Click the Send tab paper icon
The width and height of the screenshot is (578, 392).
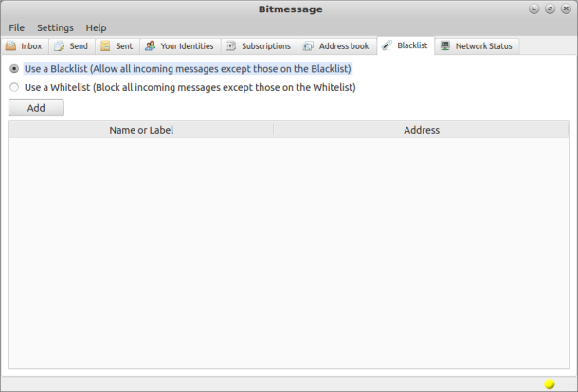coord(59,45)
